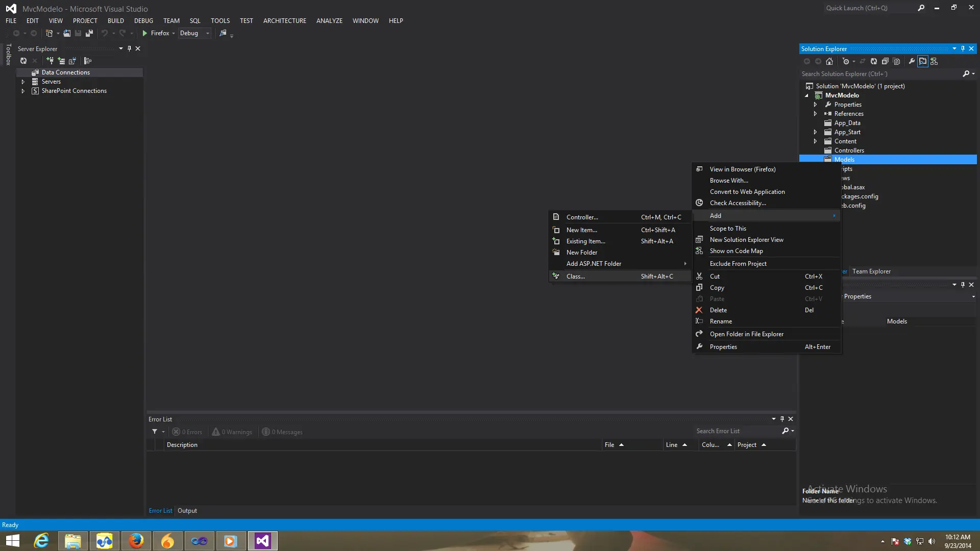
Task: Pin the Server Explorer panel
Action: [129, 48]
